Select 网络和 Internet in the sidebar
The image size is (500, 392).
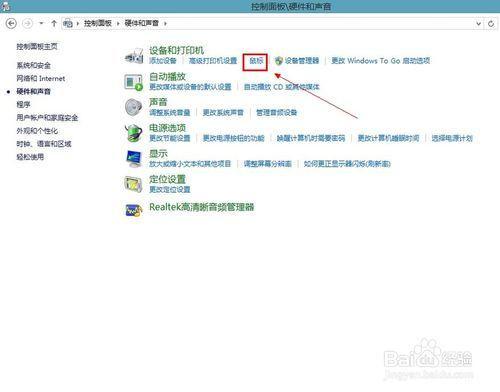pos(41,79)
